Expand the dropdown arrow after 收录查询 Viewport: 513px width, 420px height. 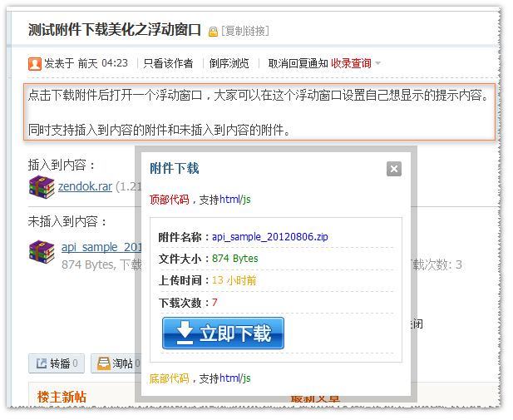[x=377, y=63]
